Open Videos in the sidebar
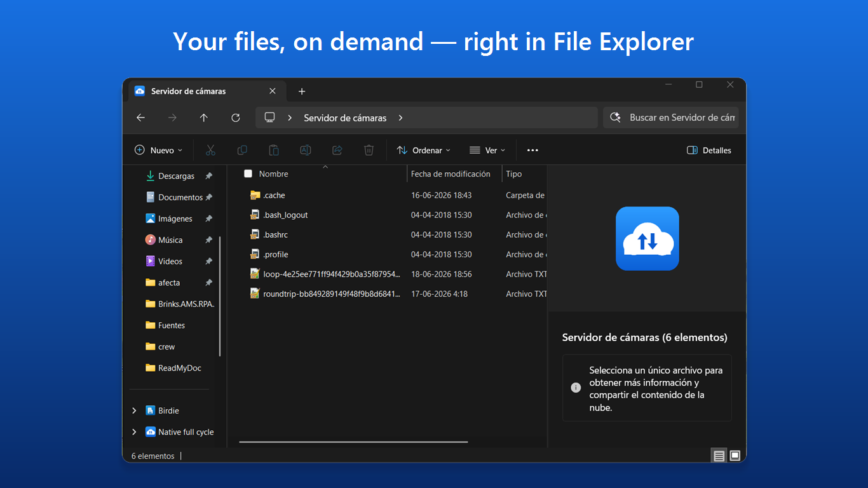868x488 pixels. 170,261
